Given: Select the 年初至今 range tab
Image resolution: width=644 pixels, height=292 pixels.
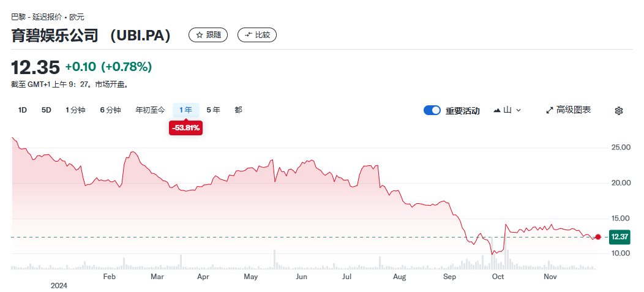Looking at the screenshot, I should [x=150, y=110].
